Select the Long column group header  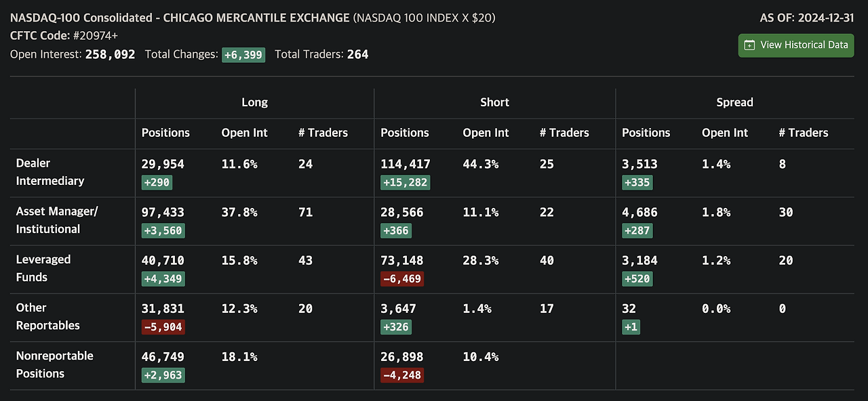coord(254,102)
